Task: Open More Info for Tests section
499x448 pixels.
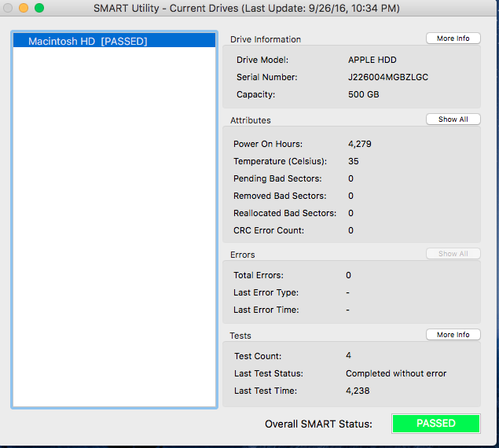Action: [453, 334]
